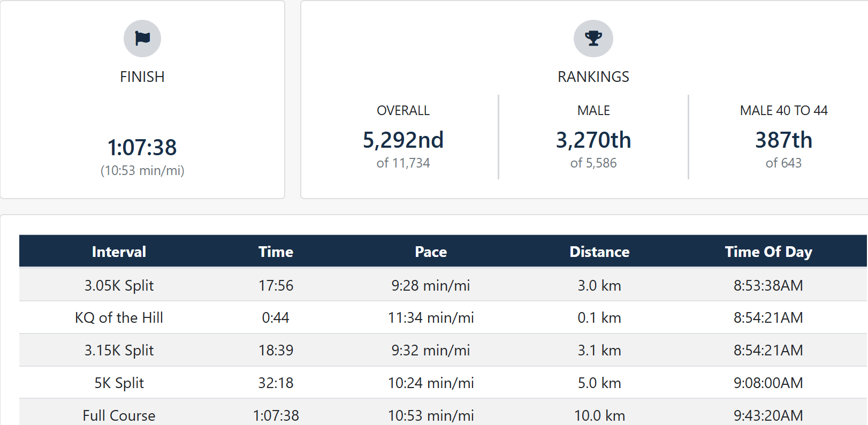Select the Full Course row

[443, 413]
